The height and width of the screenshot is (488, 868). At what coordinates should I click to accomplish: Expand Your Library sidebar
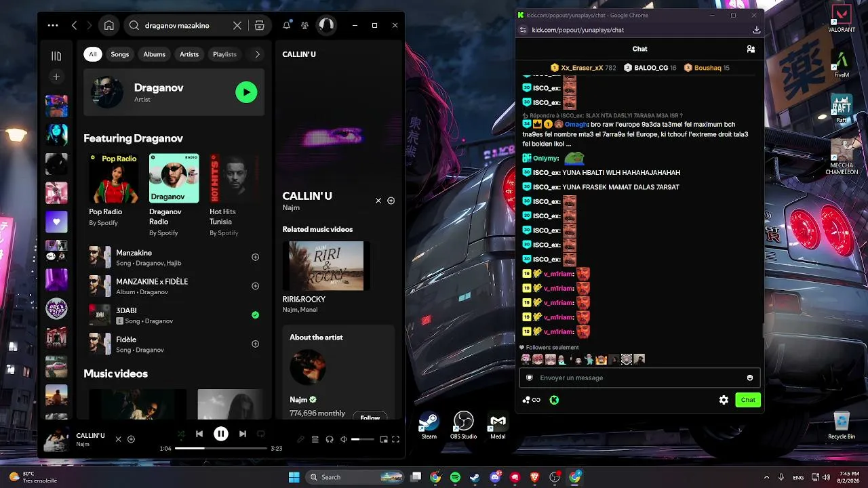(x=56, y=56)
